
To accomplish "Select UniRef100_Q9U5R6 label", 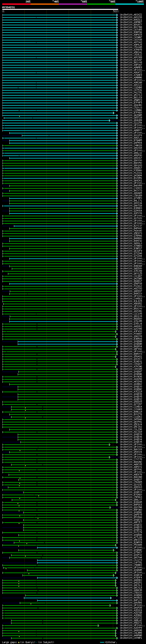I will (131, 603).
